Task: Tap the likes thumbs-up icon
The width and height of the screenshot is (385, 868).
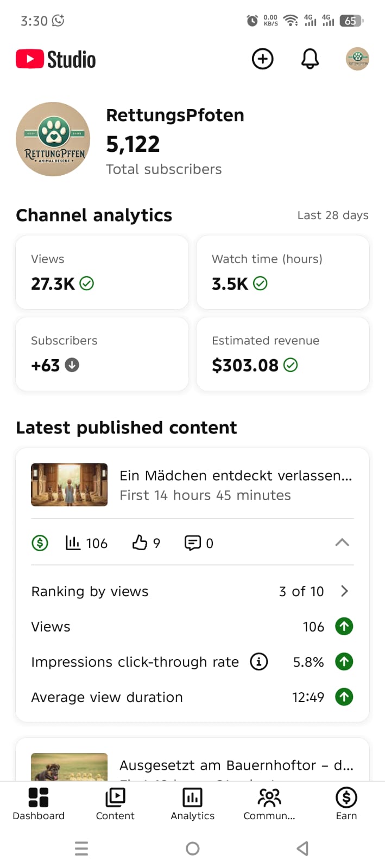Action: 140,542
